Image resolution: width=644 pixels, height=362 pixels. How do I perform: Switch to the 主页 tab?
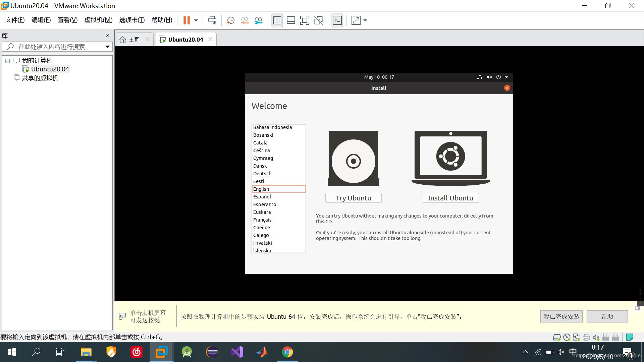tap(134, 40)
